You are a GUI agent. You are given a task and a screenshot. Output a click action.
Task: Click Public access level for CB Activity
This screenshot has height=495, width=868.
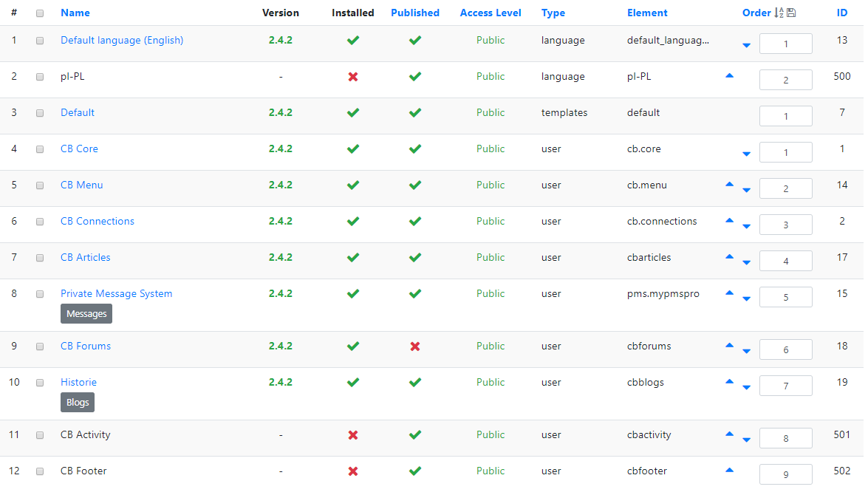[491, 434]
